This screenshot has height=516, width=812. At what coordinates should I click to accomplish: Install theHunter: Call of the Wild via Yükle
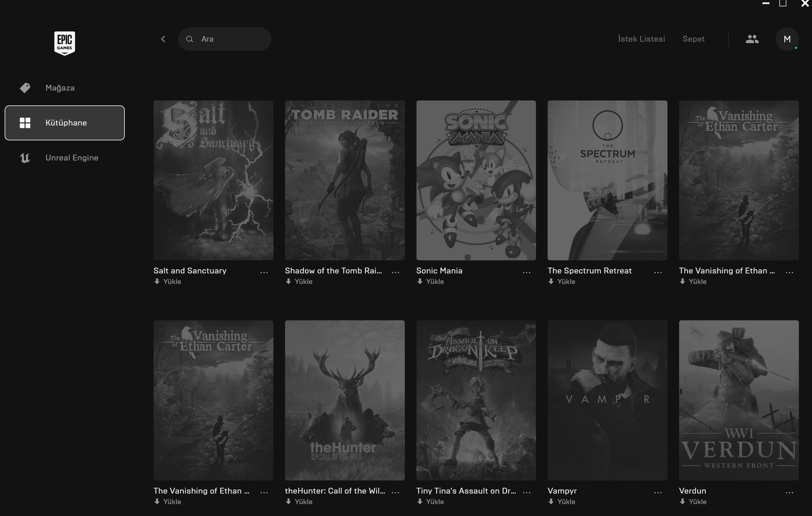(x=299, y=502)
